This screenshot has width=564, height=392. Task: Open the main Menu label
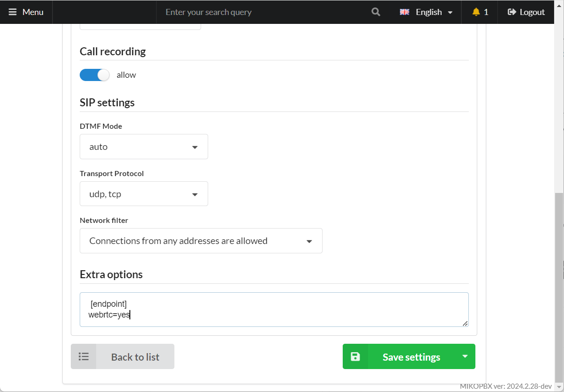coord(33,12)
